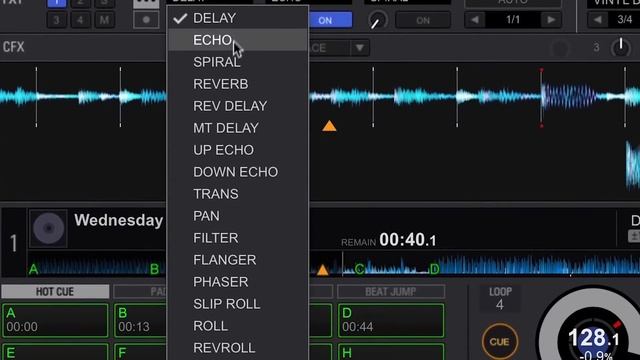Switch to the BEAT JUMP tab
640x360 pixels.
[x=391, y=292]
